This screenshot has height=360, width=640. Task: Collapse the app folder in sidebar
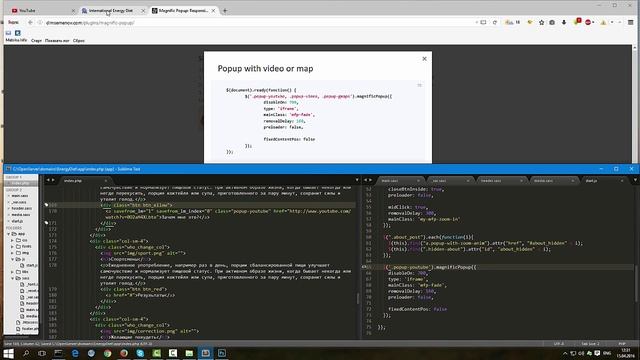(x=9, y=234)
